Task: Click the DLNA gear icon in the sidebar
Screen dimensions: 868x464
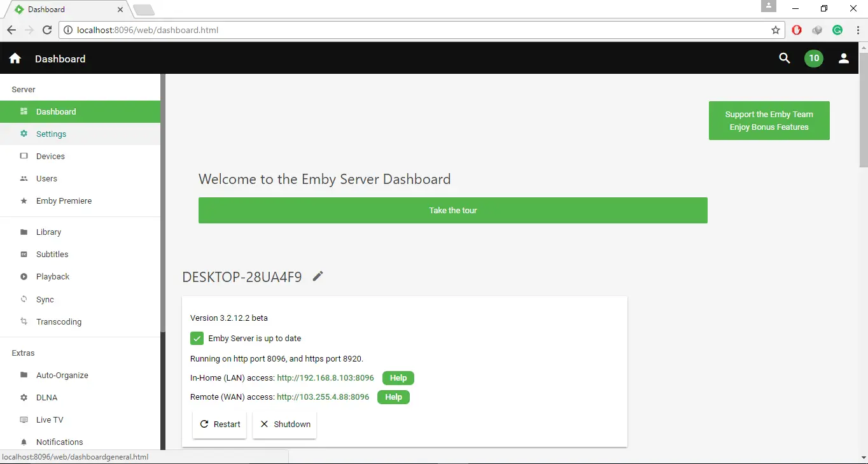Action: point(24,397)
